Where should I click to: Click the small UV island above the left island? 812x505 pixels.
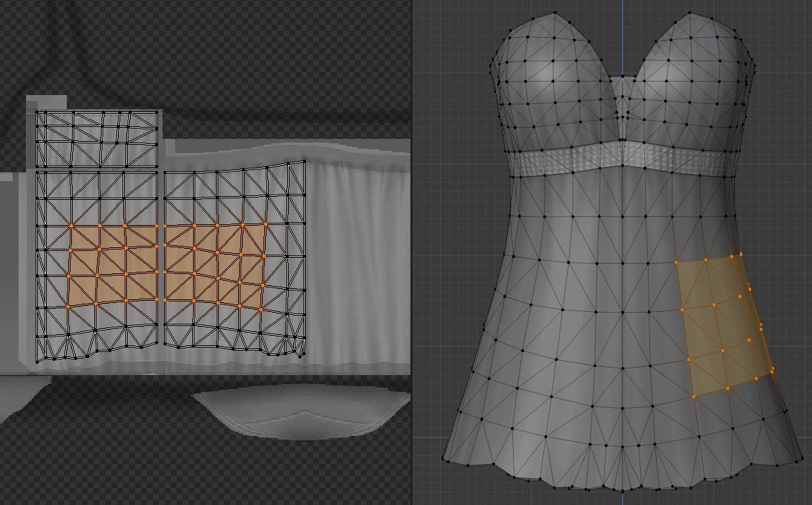pos(96,139)
